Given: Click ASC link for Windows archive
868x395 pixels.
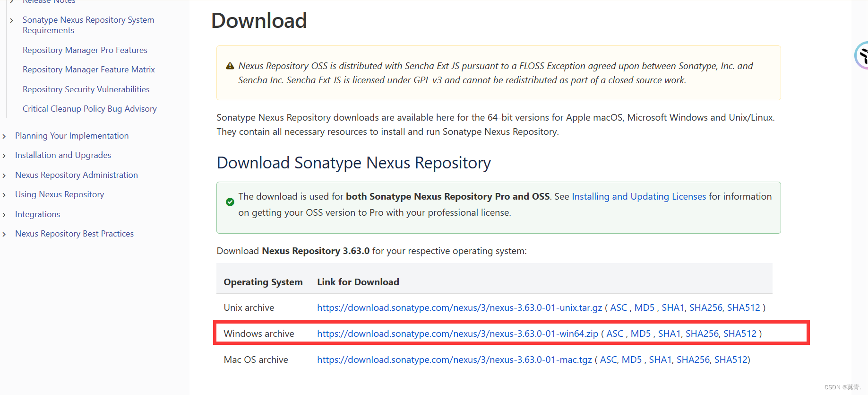Looking at the screenshot, I should click(x=615, y=334).
